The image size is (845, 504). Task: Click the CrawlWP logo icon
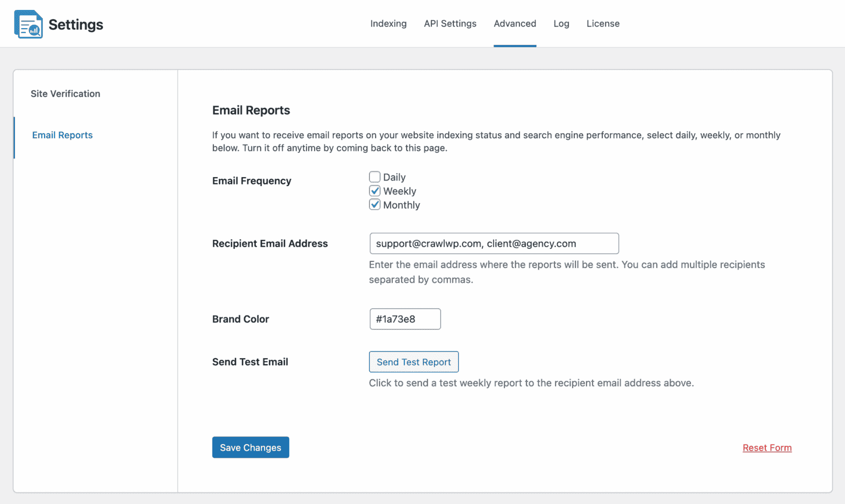pyautogui.click(x=28, y=24)
